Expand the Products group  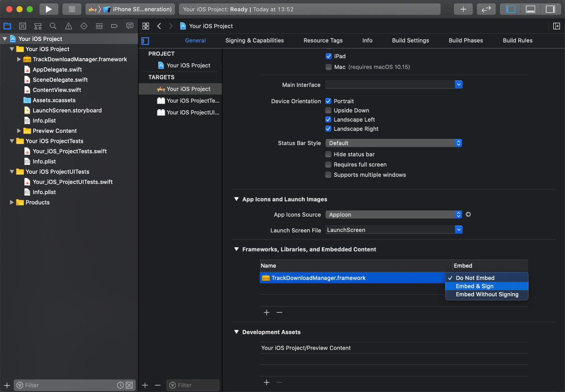(12, 202)
